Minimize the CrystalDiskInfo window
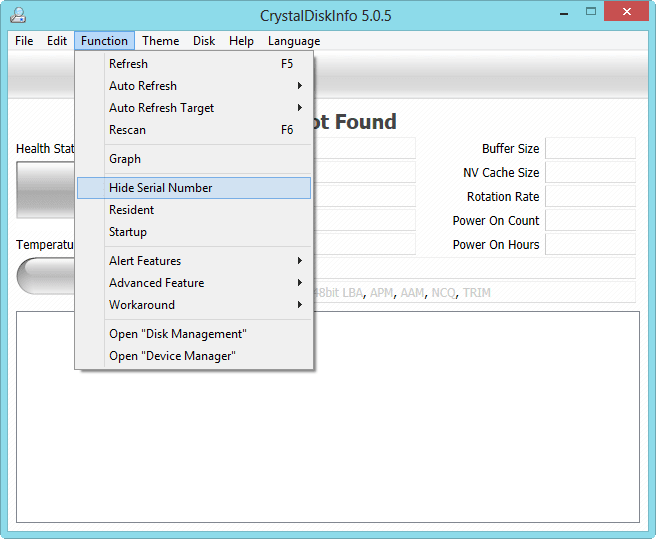Screen dimensions: 656x539 tap(564, 13)
